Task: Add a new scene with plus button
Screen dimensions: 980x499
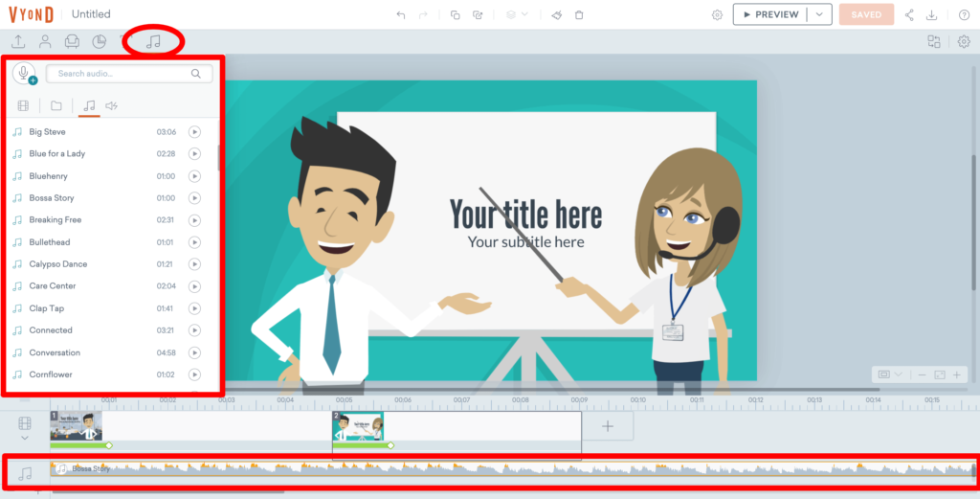Action: tap(608, 426)
